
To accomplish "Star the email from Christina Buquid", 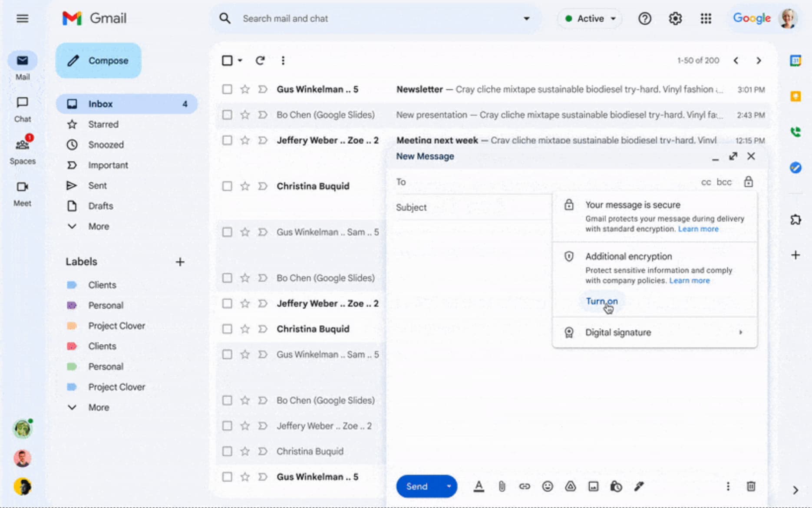I will pos(244,186).
